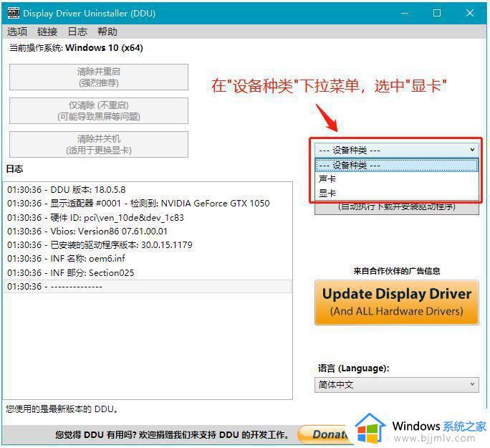This screenshot has width=490, height=448.
Task: Click the 来自合作伙伴的广告信息 label
Action: coord(397,271)
